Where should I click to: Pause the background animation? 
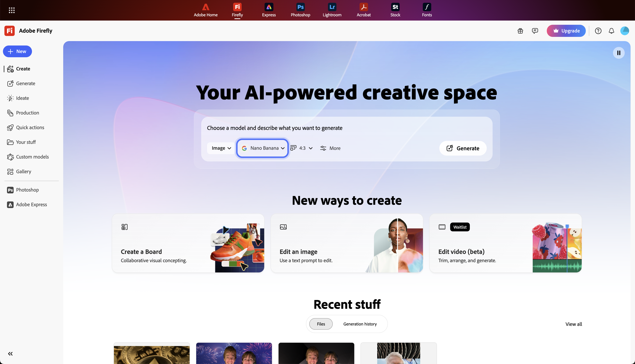[x=619, y=53]
